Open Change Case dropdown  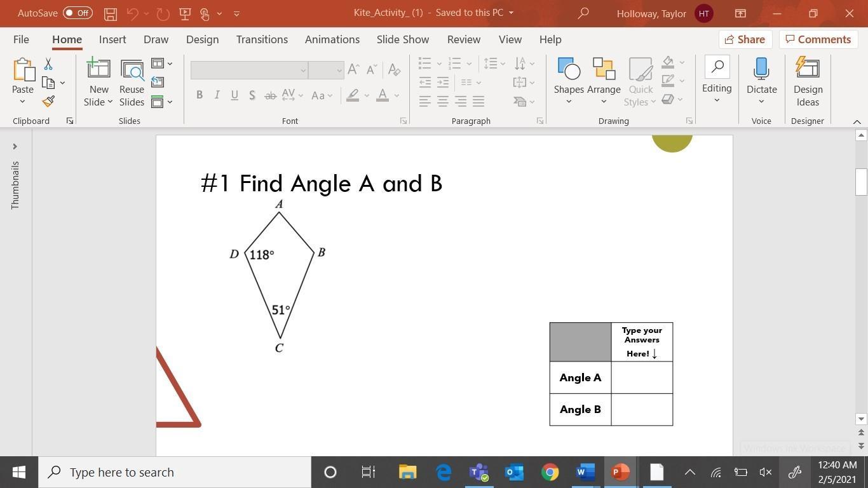322,95
